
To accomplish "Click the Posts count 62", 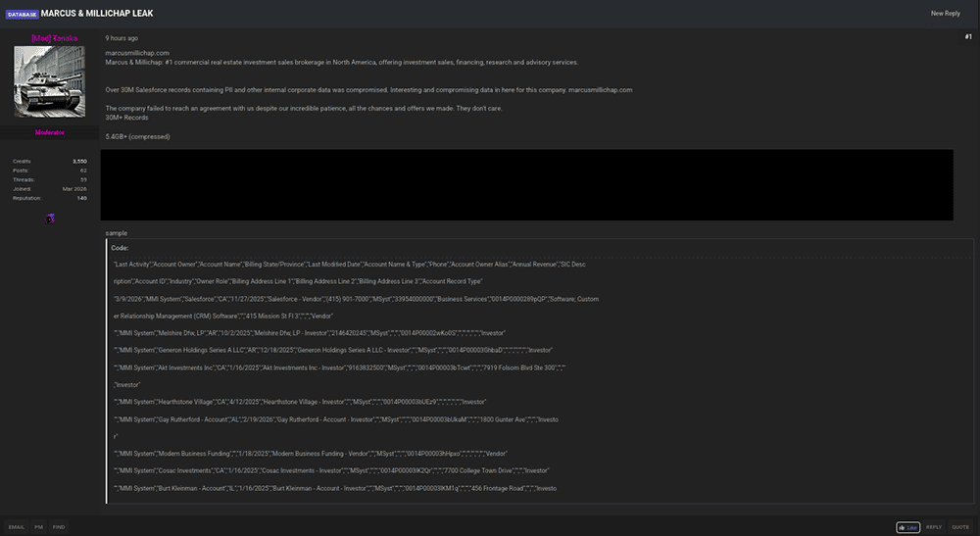I will pyautogui.click(x=83, y=171).
